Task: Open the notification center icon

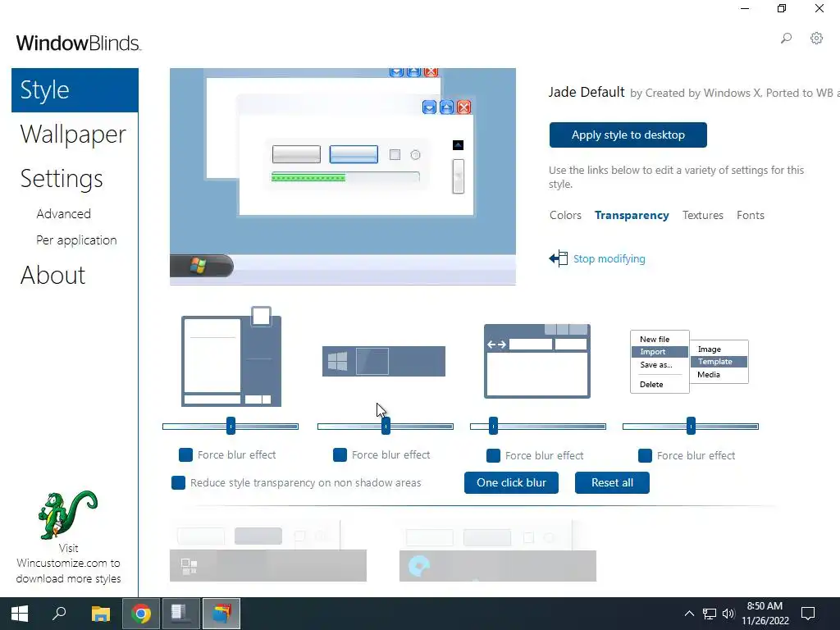Action: [808, 614]
